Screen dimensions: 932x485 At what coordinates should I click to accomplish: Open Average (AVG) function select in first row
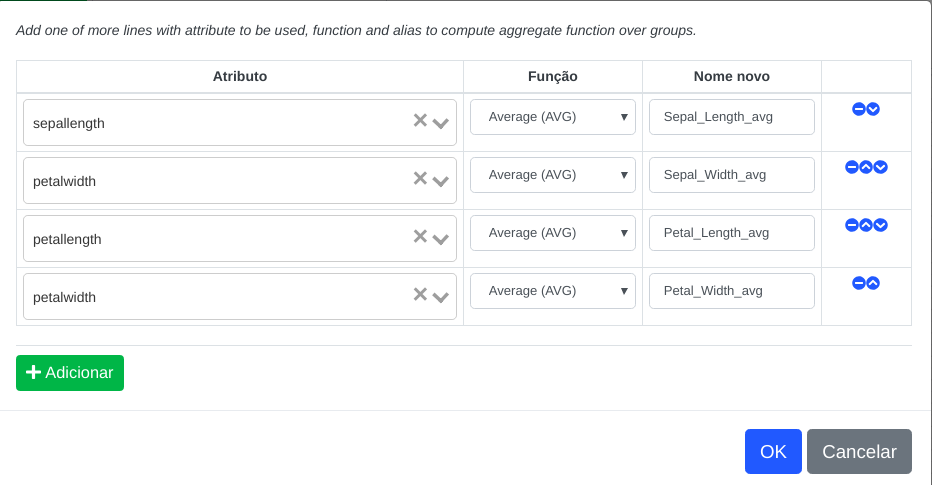[553, 117]
